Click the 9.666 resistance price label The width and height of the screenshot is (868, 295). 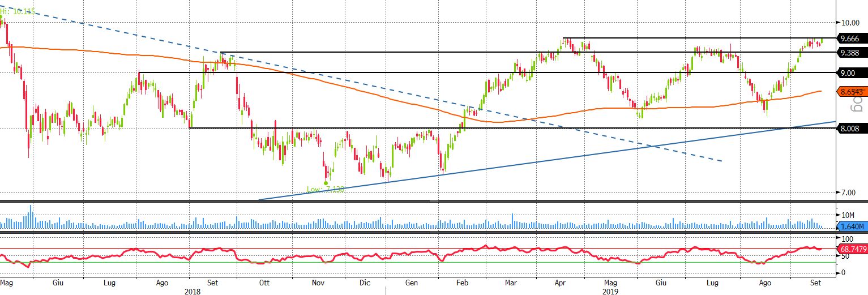pos(851,39)
